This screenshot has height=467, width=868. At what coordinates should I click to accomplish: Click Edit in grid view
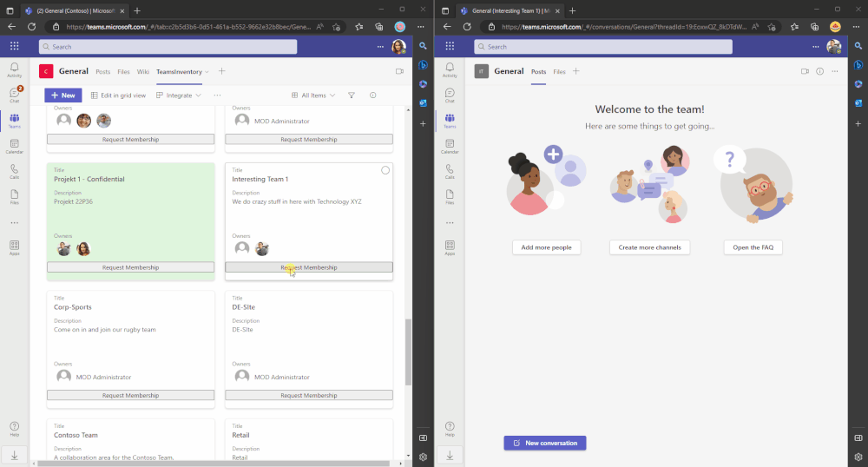[118, 95]
